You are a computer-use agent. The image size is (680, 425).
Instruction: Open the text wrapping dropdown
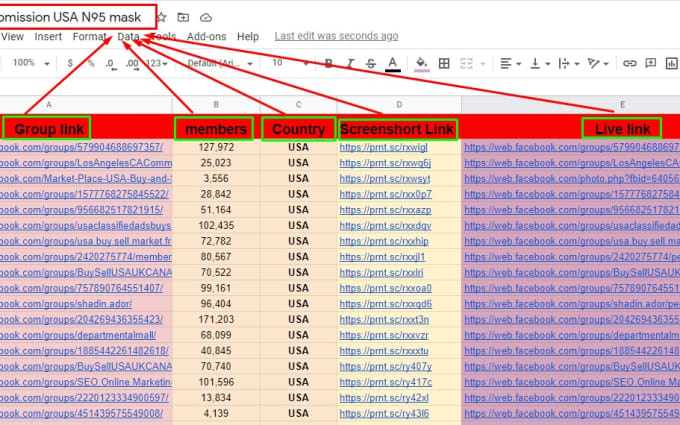[x=569, y=64]
